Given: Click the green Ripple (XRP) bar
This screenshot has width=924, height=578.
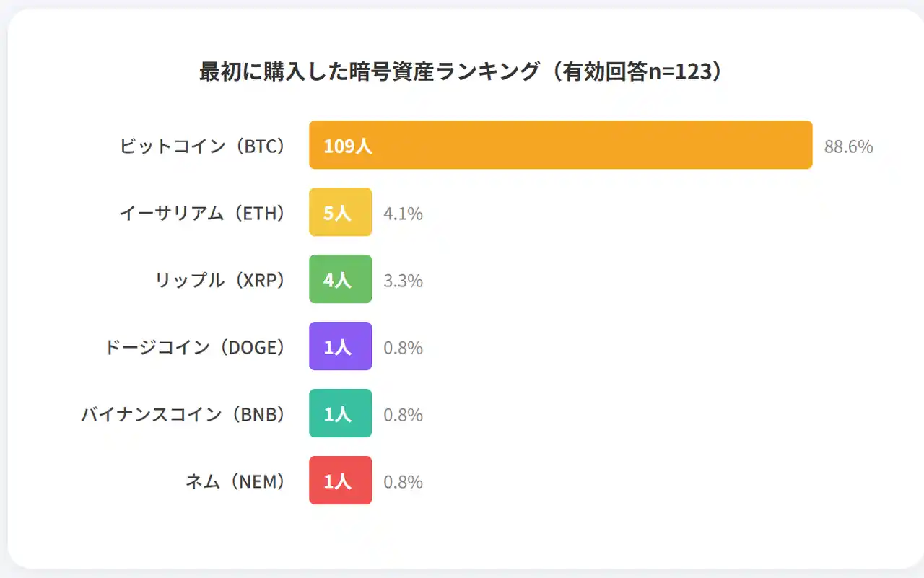Looking at the screenshot, I should pyautogui.click(x=340, y=279).
